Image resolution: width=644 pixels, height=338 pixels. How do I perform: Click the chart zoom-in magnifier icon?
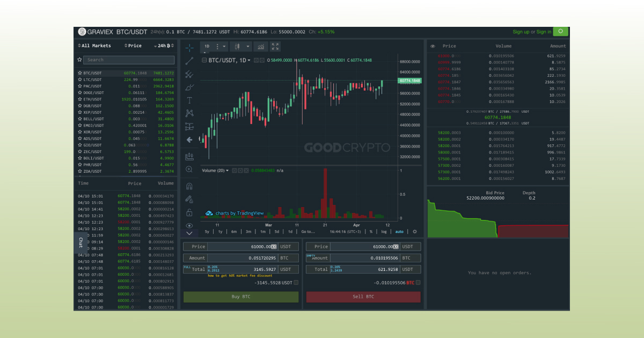[x=189, y=170]
